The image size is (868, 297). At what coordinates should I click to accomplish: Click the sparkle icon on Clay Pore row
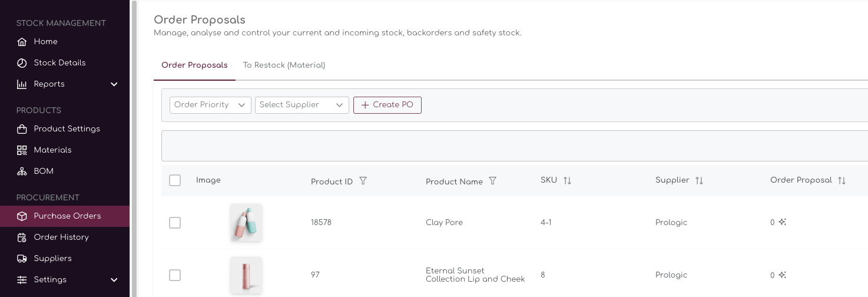click(783, 222)
